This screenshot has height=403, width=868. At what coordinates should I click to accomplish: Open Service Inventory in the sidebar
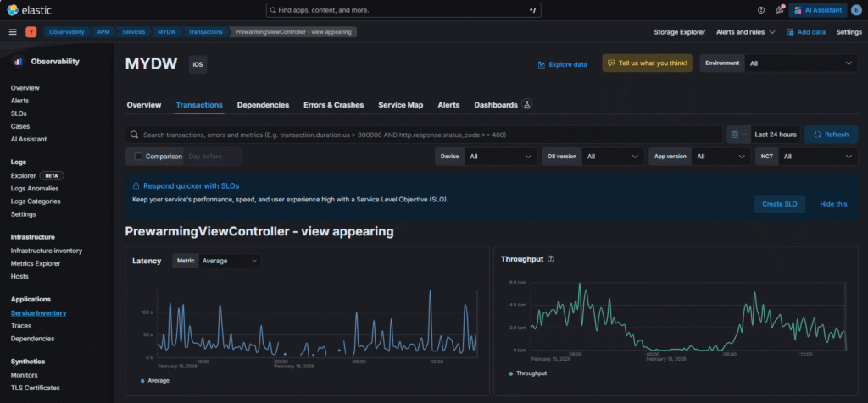coord(38,313)
